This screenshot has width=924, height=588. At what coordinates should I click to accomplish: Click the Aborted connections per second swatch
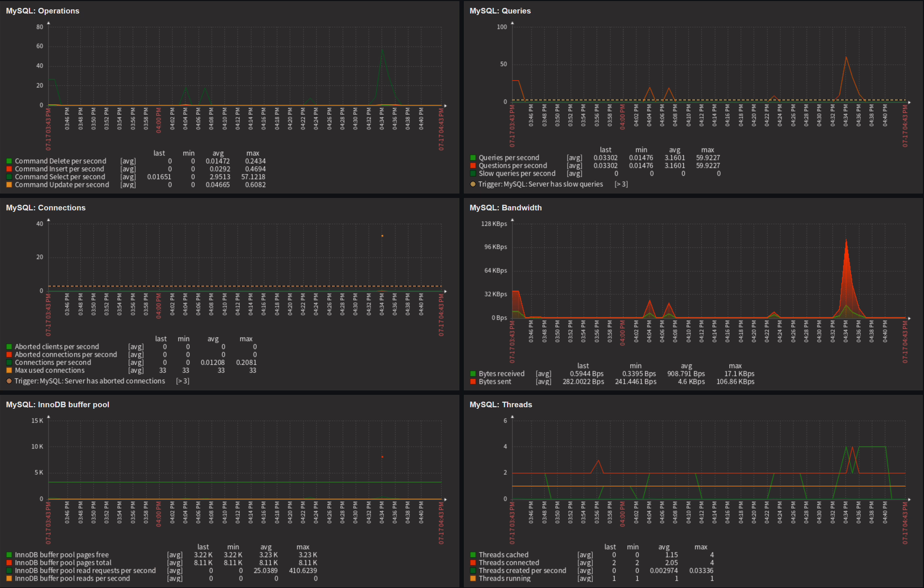(x=9, y=355)
